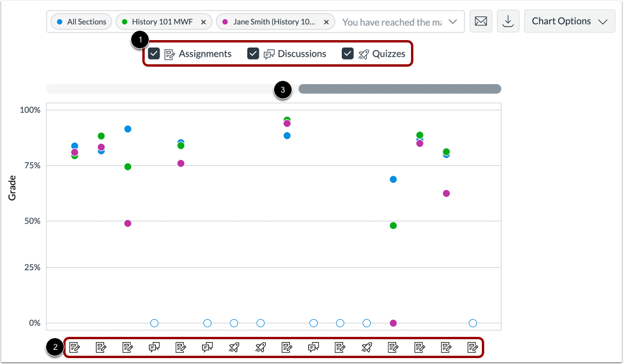Select the first assignment icon below the chart

point(74,347)
